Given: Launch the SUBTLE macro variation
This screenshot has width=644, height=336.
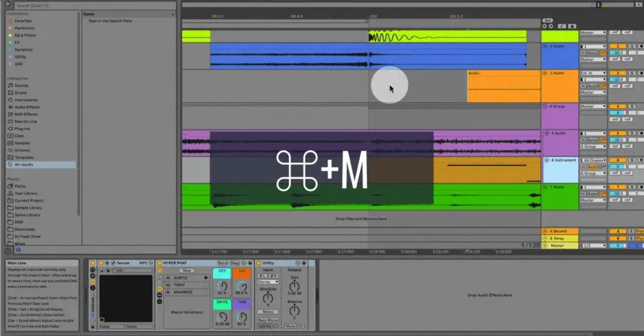Looking at the screenshot, I should pos(206,278).
